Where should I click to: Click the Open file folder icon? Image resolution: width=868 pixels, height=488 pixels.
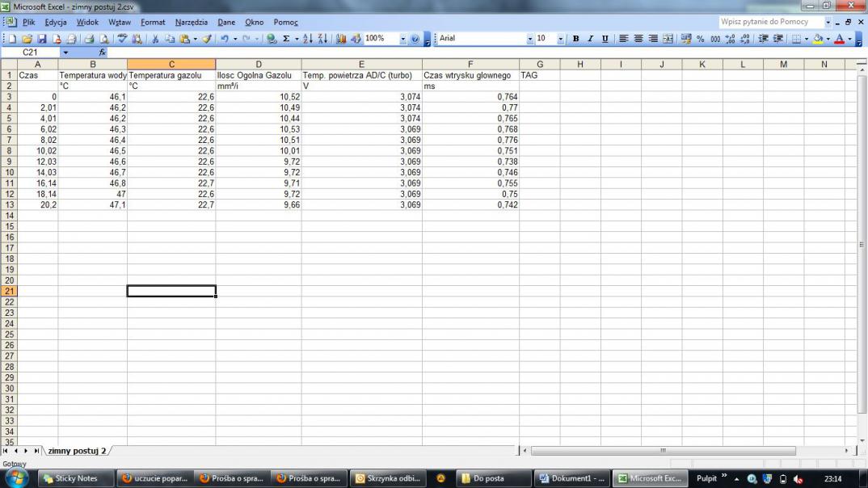coord(27,39)
